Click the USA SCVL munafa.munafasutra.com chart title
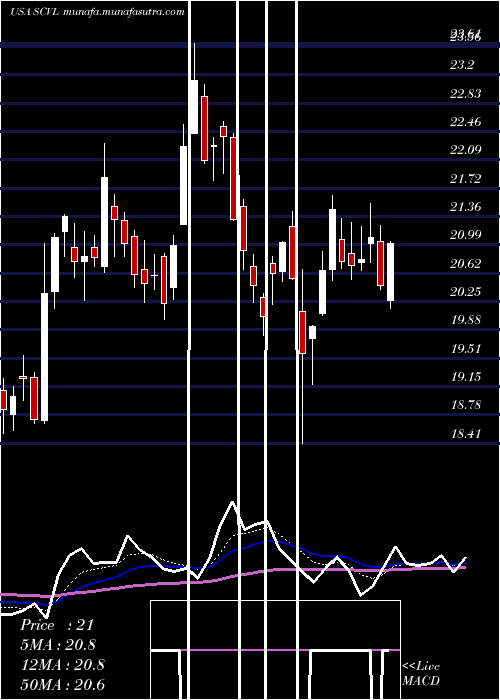500x700 pixels. pyautogui.click(x=97, y=12)
